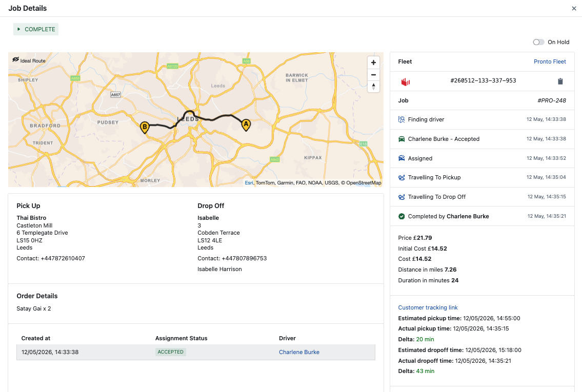582x392 pixels.
Task: Select drop-off postcode LS12 4LE
Action: pos(210,240)
